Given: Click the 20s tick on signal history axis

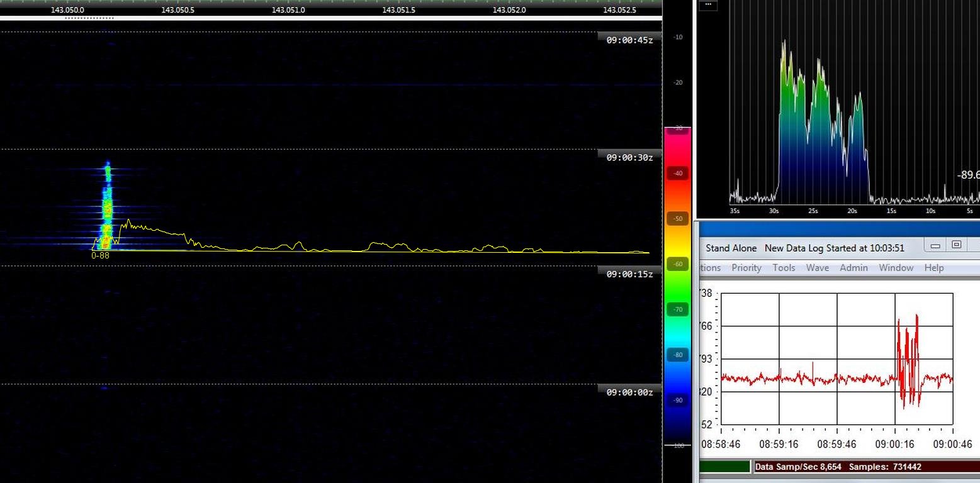Looking at the screenshot, I should 852,211.
